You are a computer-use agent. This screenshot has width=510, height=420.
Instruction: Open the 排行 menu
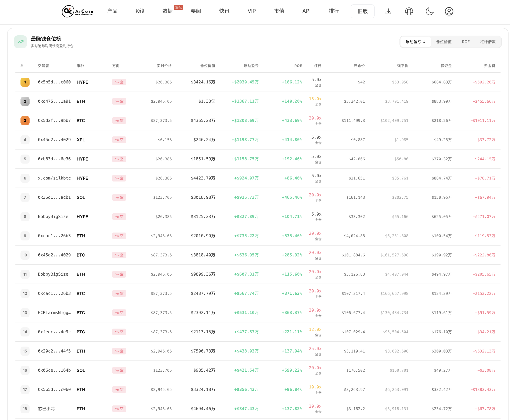pos(334,11)
